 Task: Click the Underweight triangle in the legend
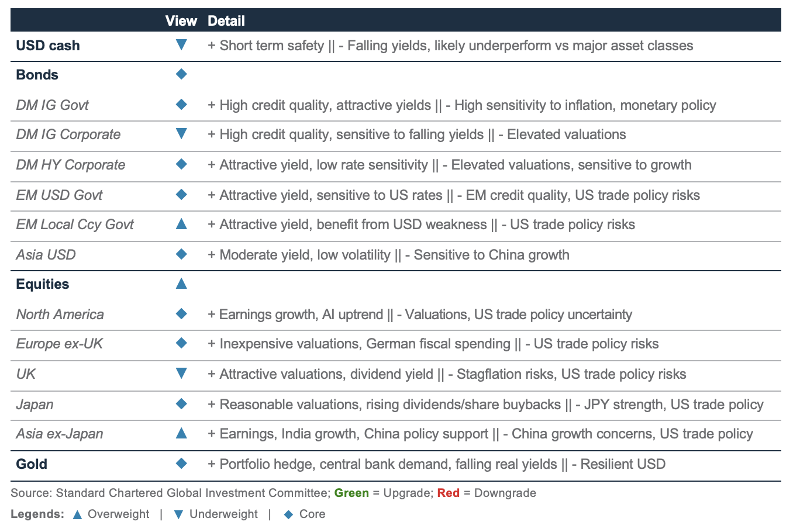coord(178,514)
